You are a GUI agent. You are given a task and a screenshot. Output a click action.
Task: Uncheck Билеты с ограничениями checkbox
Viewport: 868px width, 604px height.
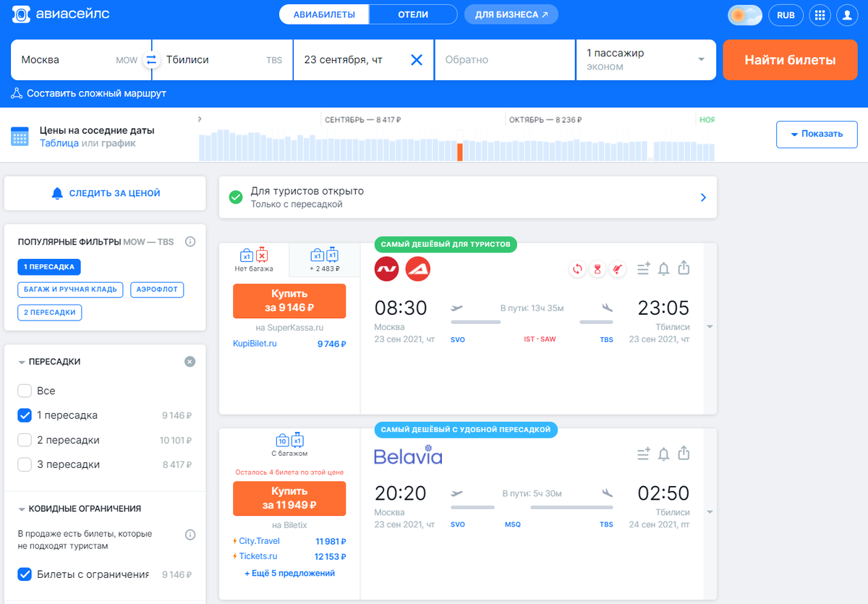[x=25, y=574]
